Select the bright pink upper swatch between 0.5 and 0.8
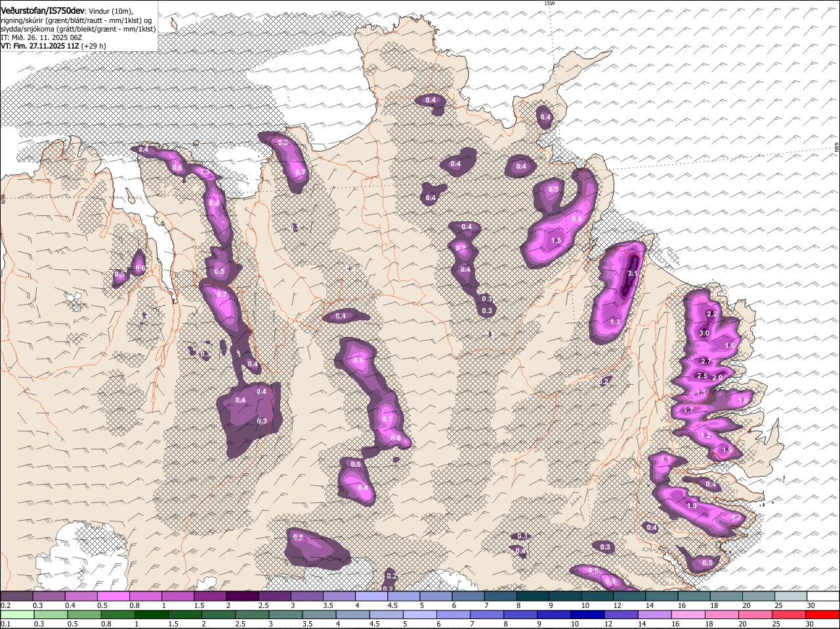 coord(114,596)
